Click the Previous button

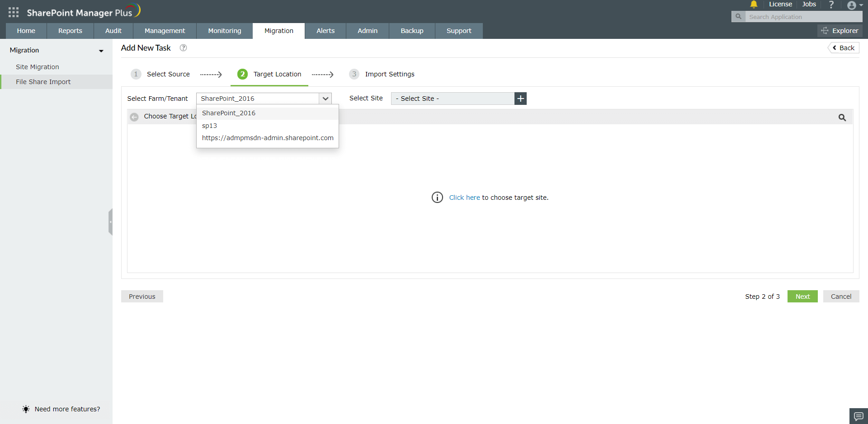142,297
